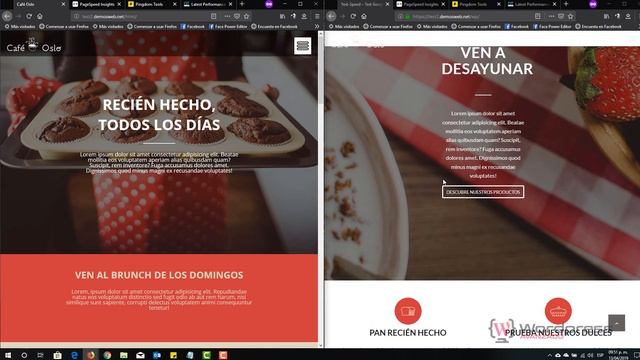Switch to Pingdom Tools tab in right window
640x360 pixels.
pos(476,4)
